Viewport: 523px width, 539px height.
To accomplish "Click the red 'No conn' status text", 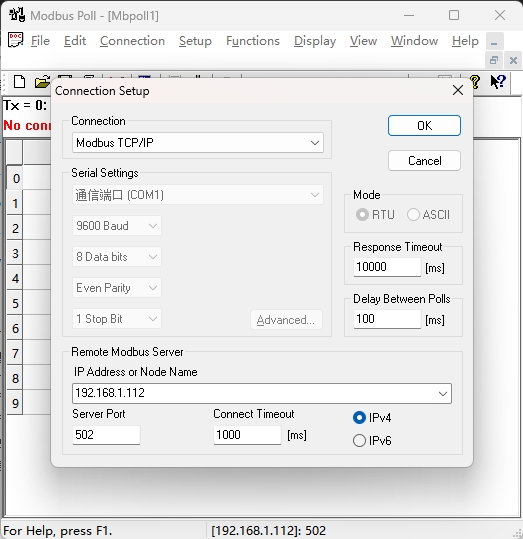I will point(27,125).
